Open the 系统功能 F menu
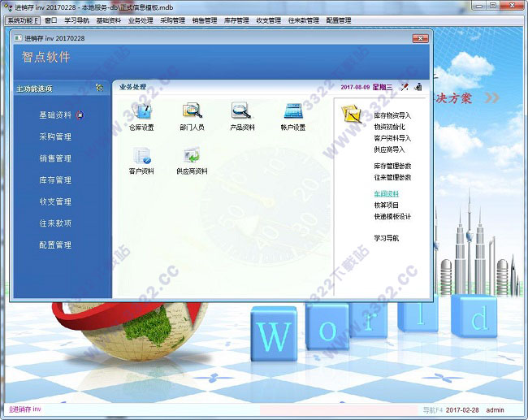 pos(23,20)
